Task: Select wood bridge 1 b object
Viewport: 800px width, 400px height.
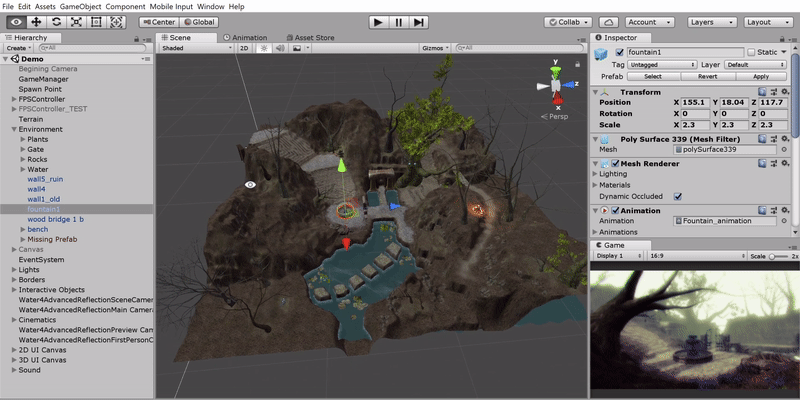Action: pos(56,219)
